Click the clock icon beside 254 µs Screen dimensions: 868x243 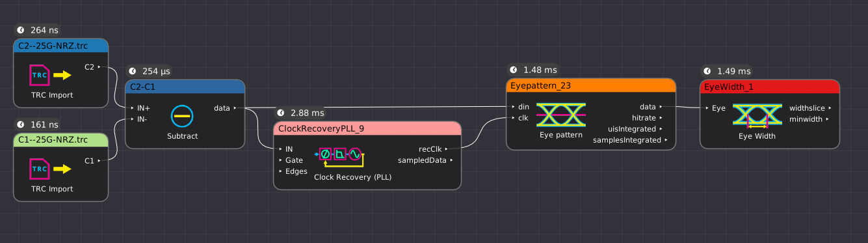click(133, 71)
